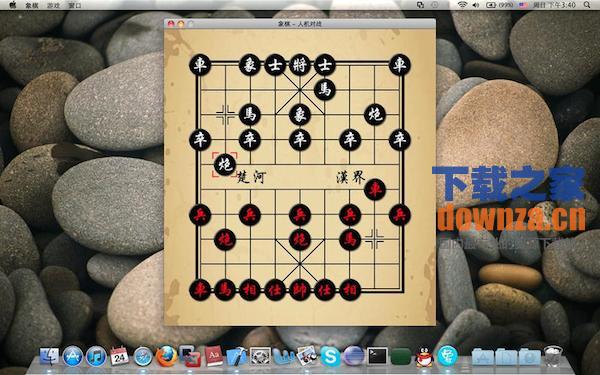The width and height of the screenshot is (600, 375).
Task: Launch Skype from the Dock
Action: (330, 356)
